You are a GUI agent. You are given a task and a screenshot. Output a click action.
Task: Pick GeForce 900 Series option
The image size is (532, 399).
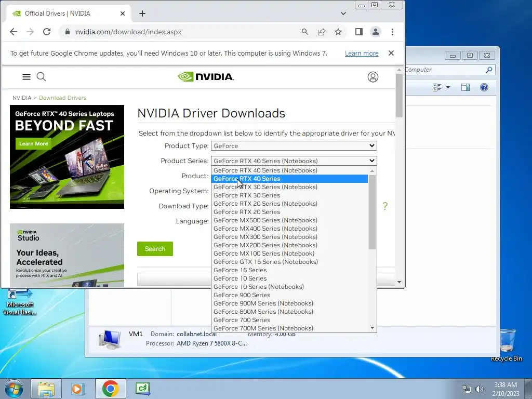point(289,295)
